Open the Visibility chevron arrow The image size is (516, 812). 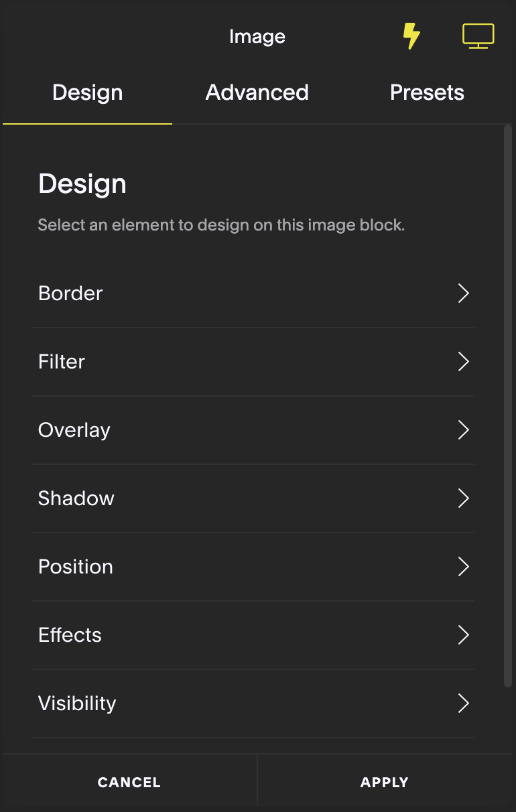[x=463, y=703]
